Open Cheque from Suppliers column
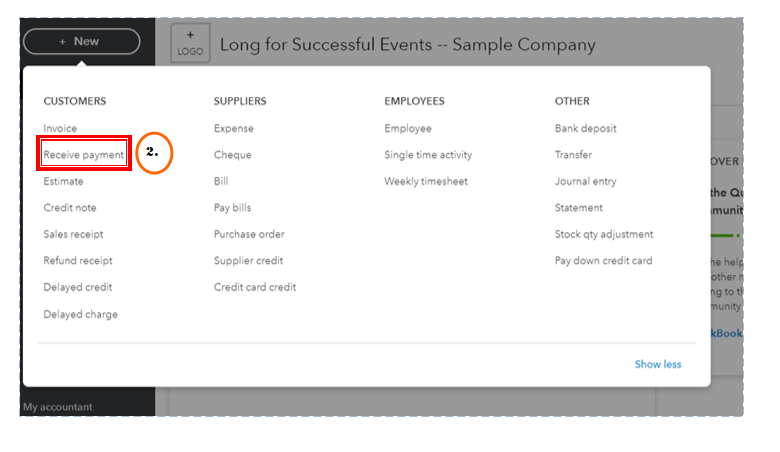The image size is (780, 452). [232, 155]
